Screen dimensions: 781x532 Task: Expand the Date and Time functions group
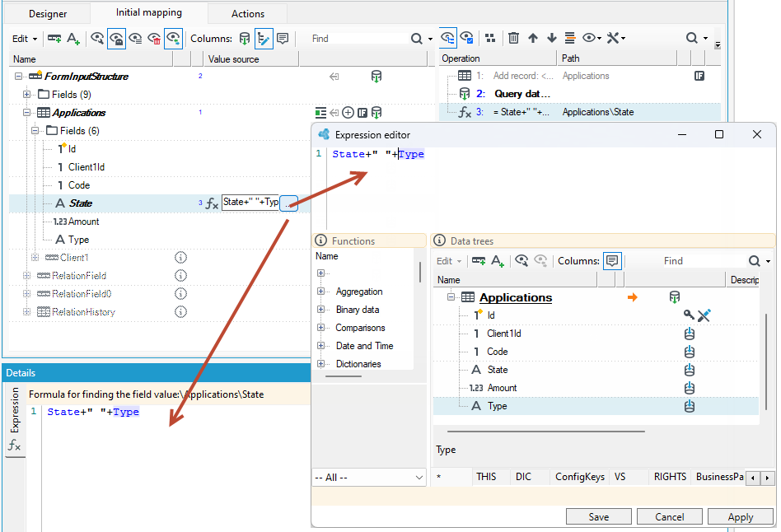(x=320, y=346)
